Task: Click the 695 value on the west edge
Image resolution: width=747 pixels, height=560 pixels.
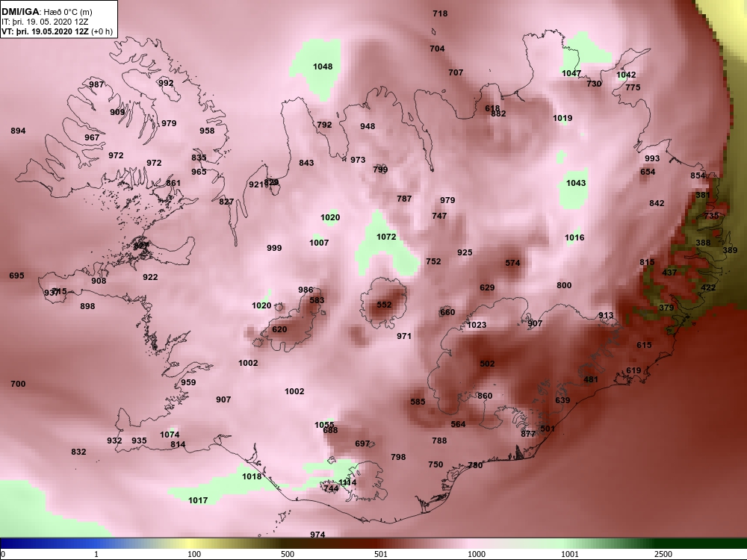Action: pos(16,276)
